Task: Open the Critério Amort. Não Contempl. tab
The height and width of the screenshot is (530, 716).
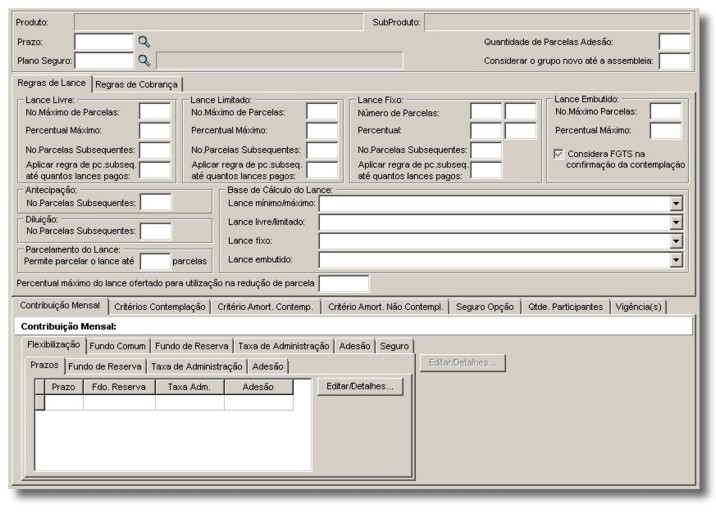Action: click(385, 307)
